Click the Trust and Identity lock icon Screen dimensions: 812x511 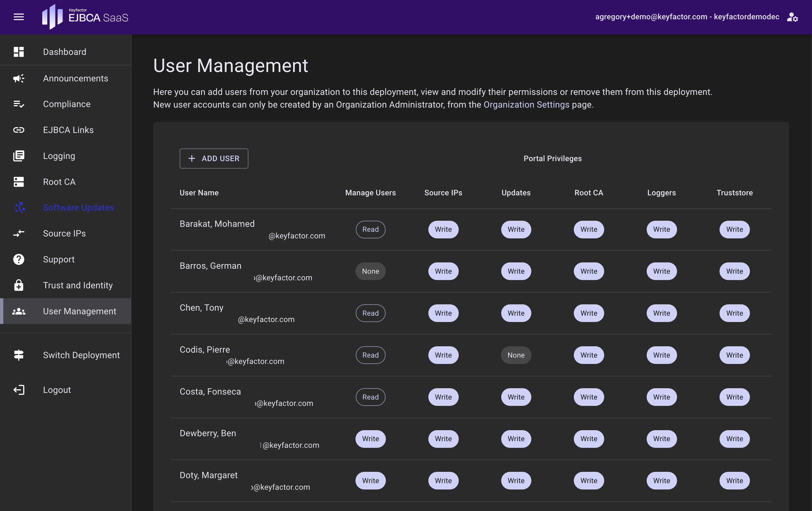point(18,285)
